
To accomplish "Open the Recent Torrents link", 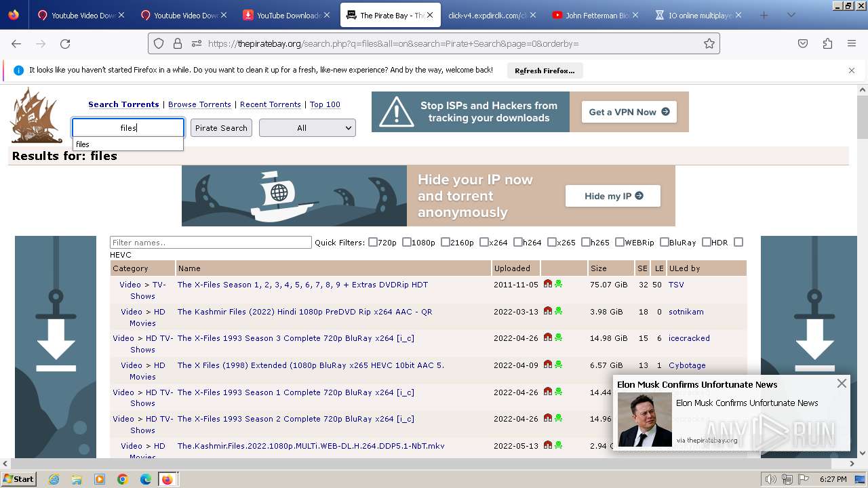I will [270, 104].
